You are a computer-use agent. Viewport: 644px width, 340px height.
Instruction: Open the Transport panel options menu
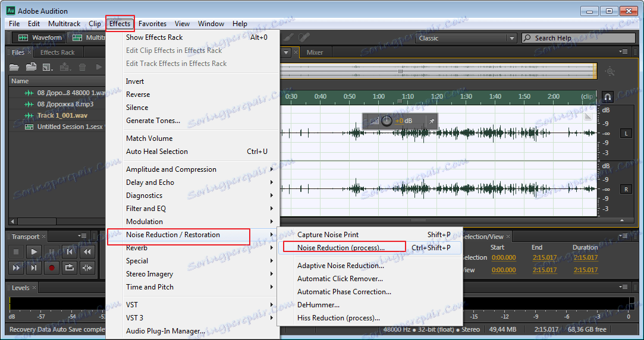[x=82, y=236]
